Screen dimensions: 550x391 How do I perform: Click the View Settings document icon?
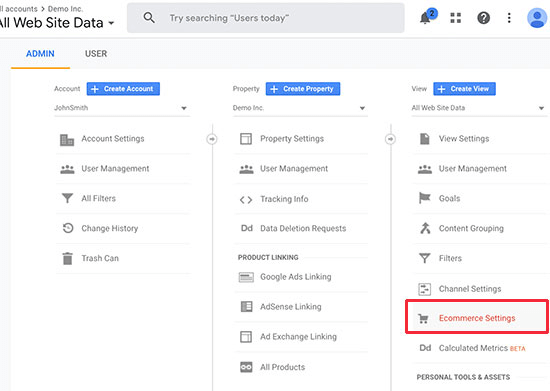click(x=425, y=139)
